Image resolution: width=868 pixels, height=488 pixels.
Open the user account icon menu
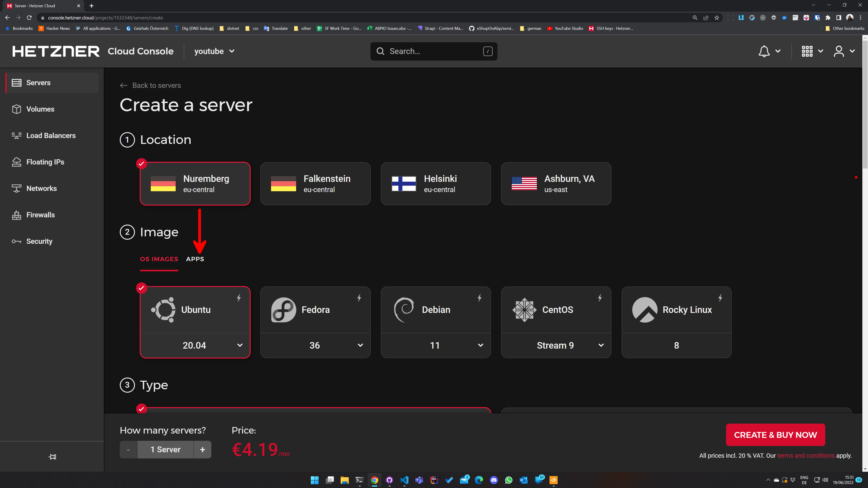pos(839,51)
